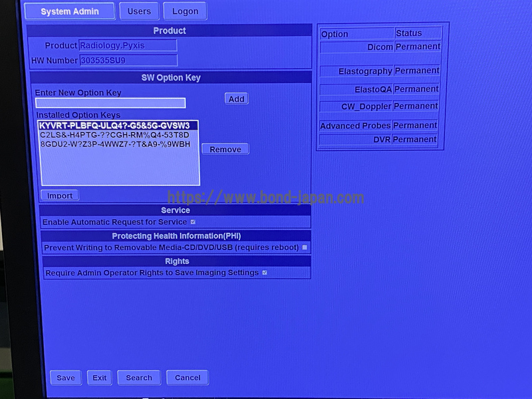Select option key starting with 8GDU2
This screenshot has width=532, height=399.
point(118,144)
